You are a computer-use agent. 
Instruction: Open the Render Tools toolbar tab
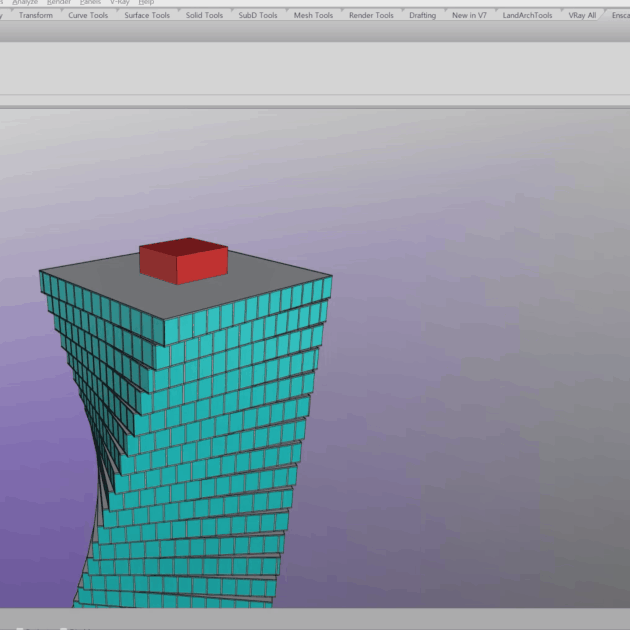tap(371, 16)
